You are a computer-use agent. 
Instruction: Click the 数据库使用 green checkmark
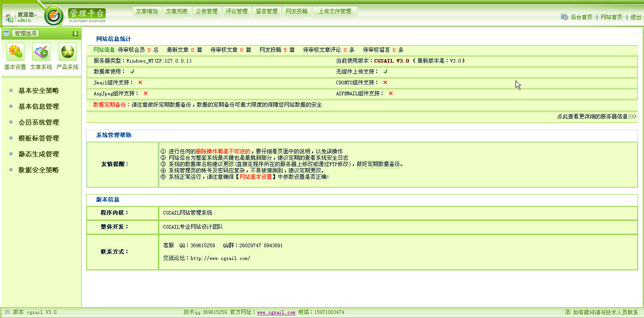pos(132,72)
